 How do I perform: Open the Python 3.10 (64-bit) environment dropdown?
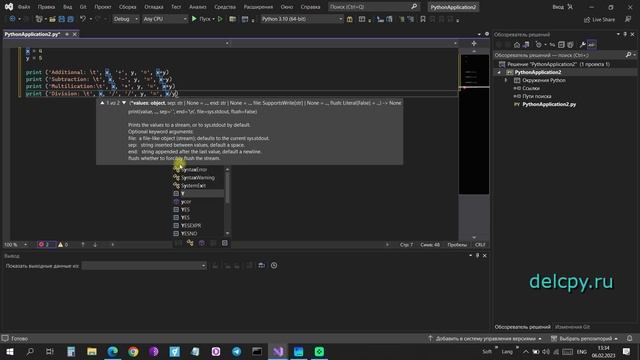pos(302,19)
